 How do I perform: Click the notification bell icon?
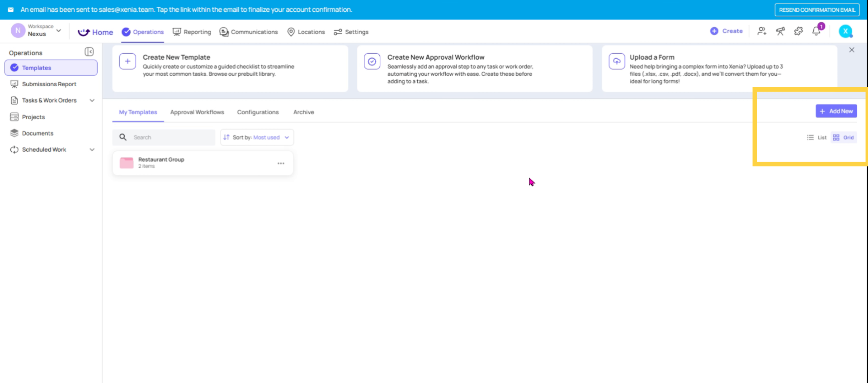(x=816, y=31)
